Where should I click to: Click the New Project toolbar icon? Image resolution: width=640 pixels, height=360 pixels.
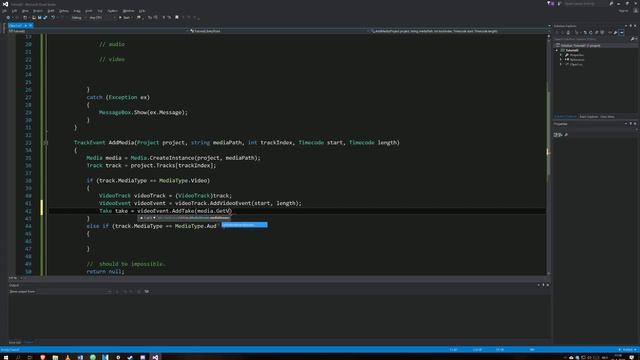(25, 18)
